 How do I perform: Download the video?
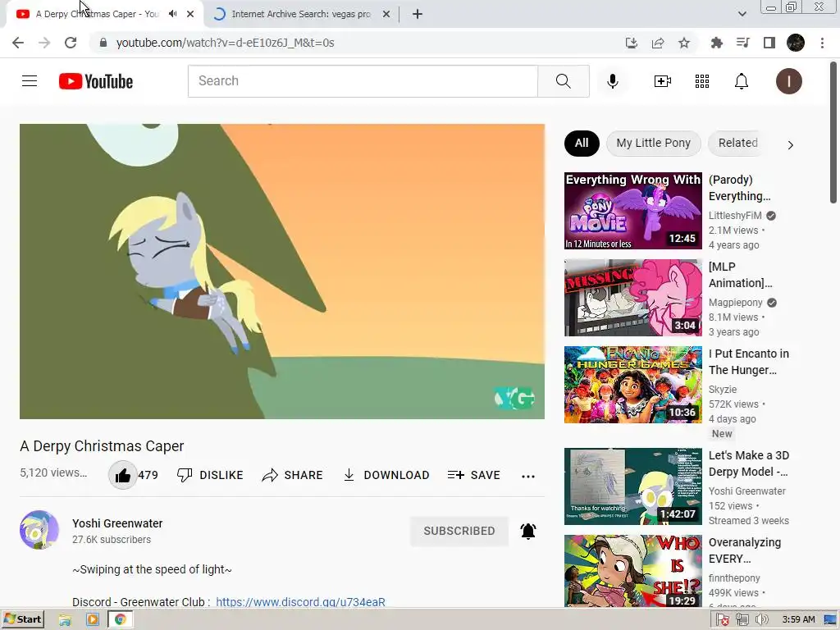[386, 475]
